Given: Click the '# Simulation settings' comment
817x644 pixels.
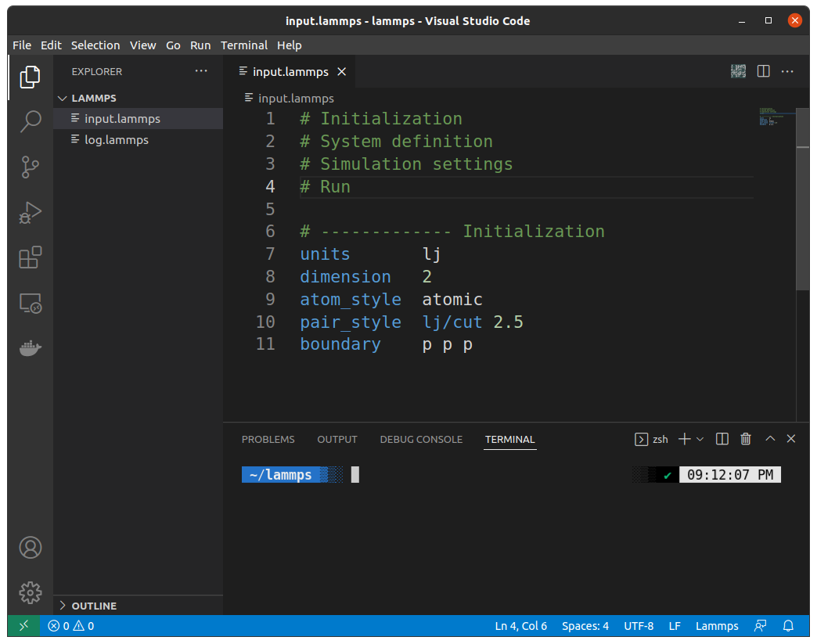Looking at the screenshot, I should click(x=406, y=164).
